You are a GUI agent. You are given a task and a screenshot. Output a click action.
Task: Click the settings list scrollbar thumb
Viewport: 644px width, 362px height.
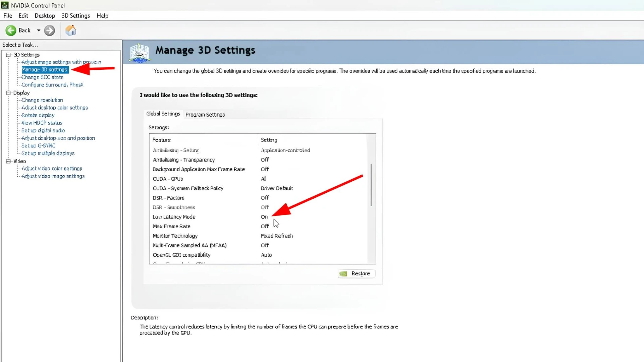(x=371, y=185)
